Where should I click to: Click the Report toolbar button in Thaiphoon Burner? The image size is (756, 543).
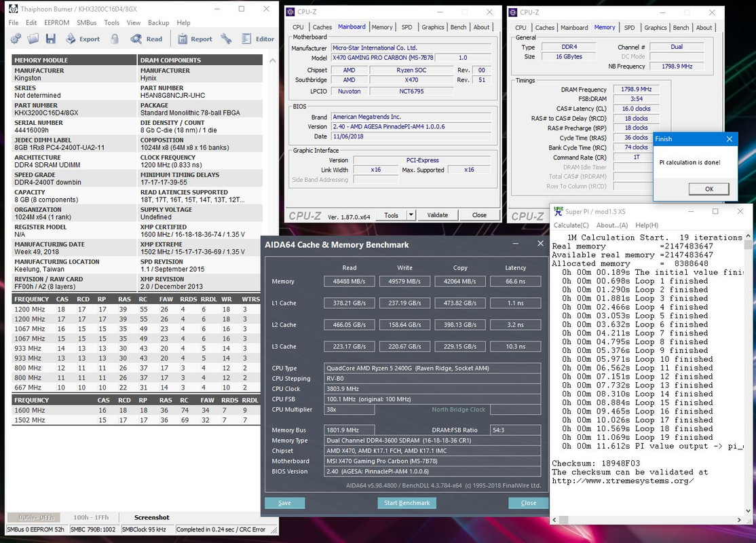(195, 39)
